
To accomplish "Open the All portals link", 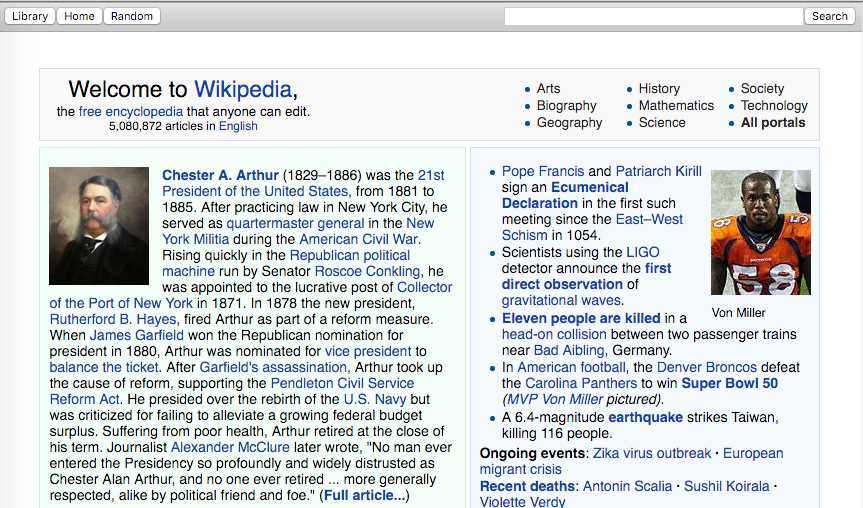I will (772, 123).
